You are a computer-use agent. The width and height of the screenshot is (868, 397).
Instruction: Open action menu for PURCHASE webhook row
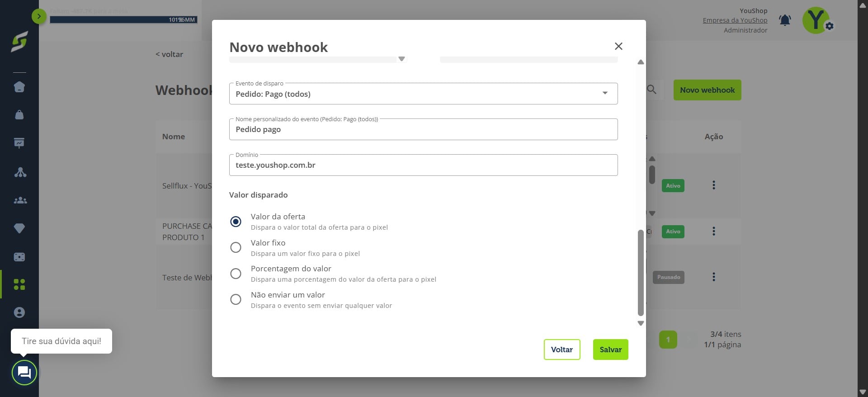tap(714, 231)
